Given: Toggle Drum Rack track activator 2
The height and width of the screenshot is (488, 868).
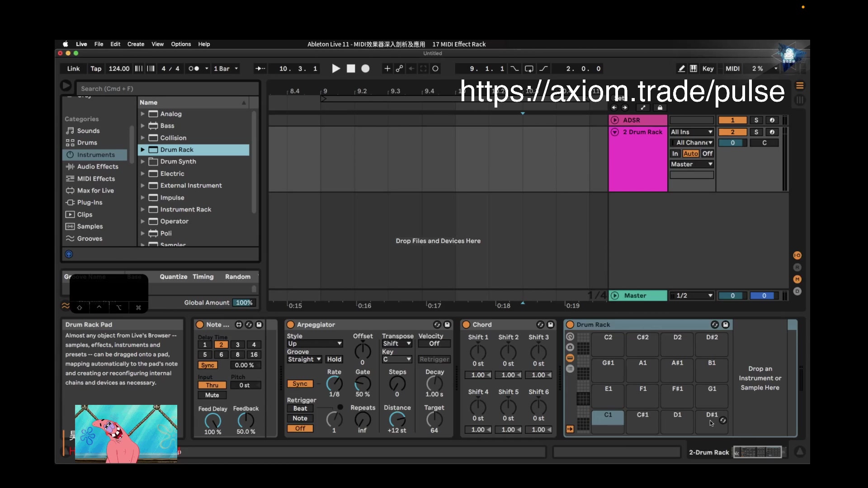Looking at the screenshot, I should pyautogui.click(x=732, y=132).
